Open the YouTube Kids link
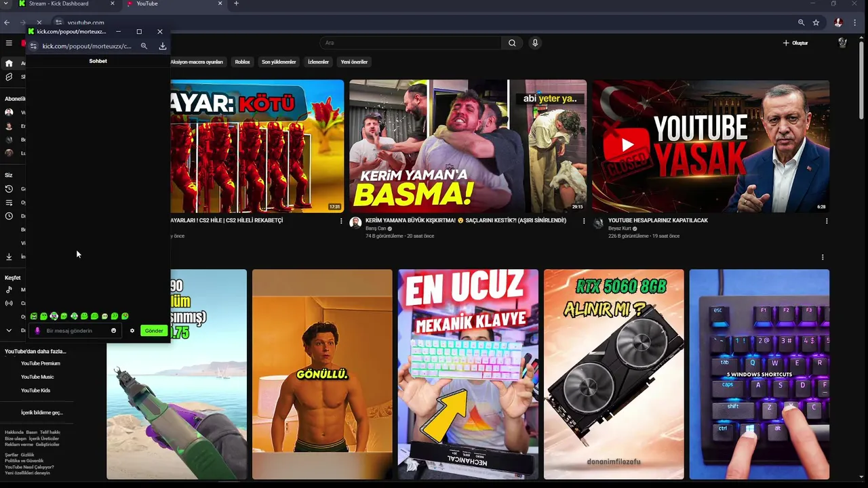 [35, 390]
